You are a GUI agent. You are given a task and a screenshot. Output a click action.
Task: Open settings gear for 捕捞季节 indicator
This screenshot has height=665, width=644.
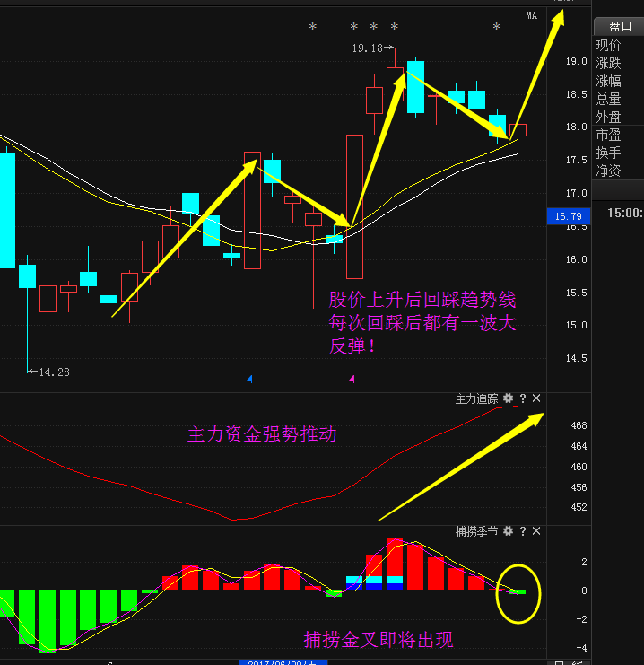pos(509,531)
